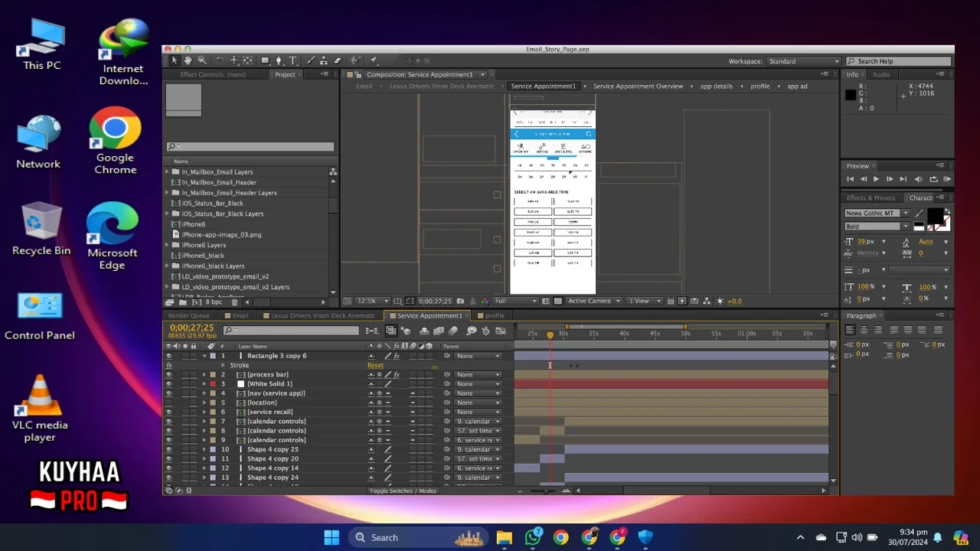Switch to the Email timeline tab
The height and width of the screenshot is (551, 980).
pos(240,315)
